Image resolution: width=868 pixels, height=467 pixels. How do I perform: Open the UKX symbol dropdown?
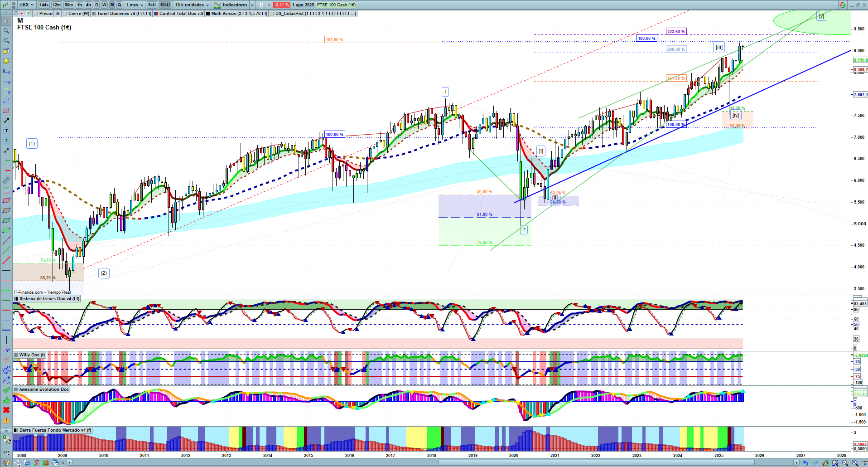point(27,5)
